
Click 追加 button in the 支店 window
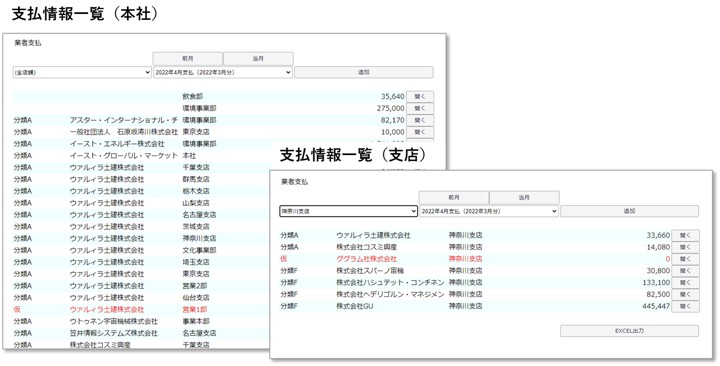(629, 211)
